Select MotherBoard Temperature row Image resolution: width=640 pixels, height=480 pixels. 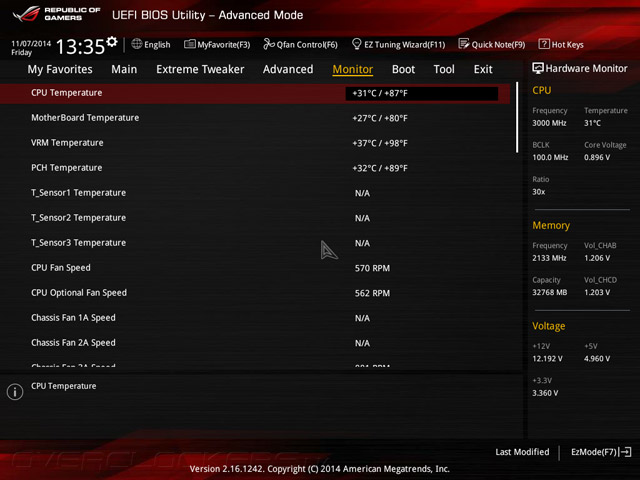tap(255, 118)
